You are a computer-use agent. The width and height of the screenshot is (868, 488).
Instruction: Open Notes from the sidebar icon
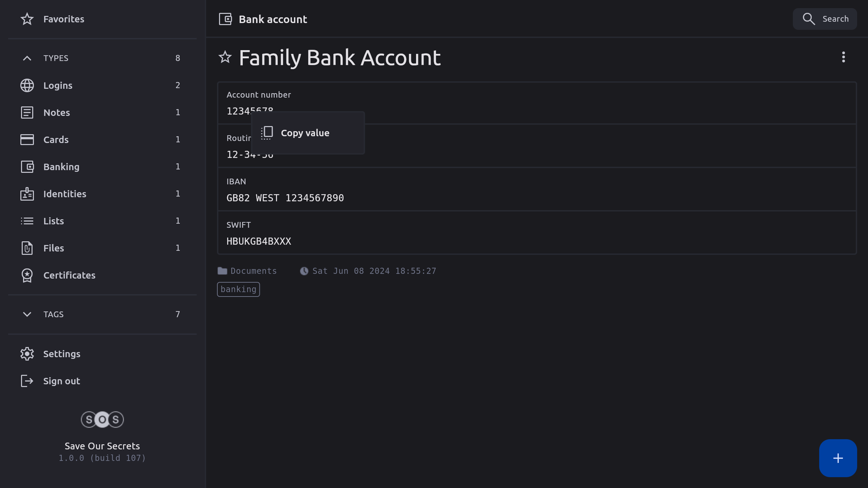coord(27,113)
